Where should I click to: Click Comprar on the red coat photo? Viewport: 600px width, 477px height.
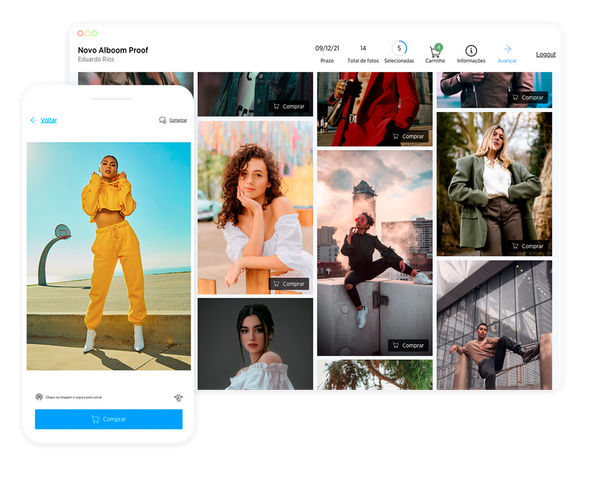click(x=408, y=135)
